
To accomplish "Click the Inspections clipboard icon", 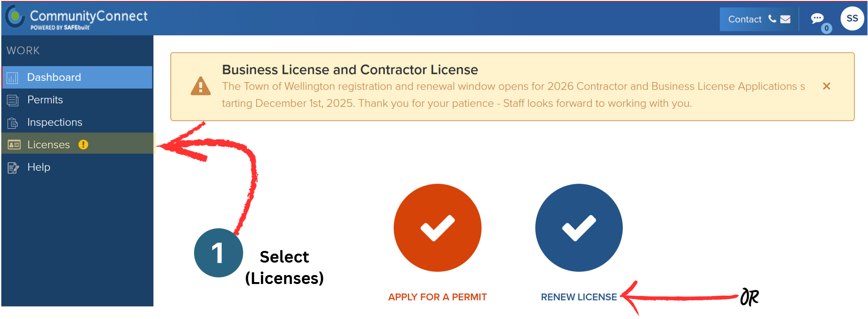I will click(x=13, y=122).
